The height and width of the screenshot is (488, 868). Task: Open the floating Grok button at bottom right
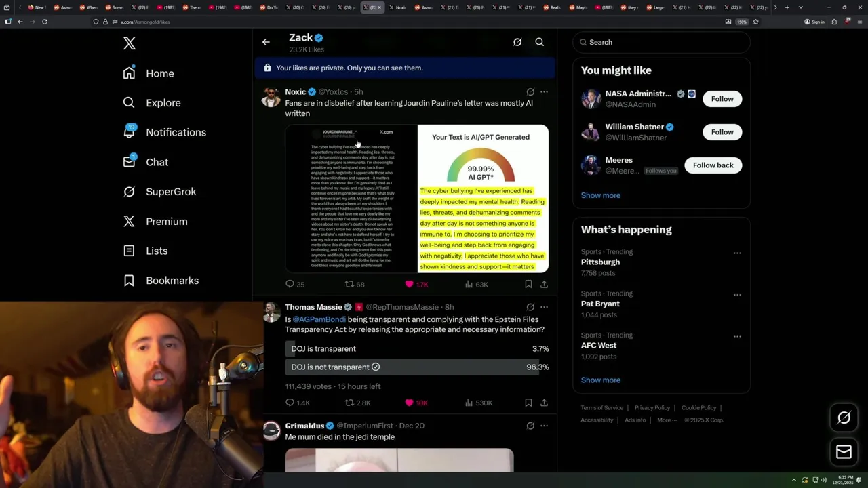coord(844,418)
